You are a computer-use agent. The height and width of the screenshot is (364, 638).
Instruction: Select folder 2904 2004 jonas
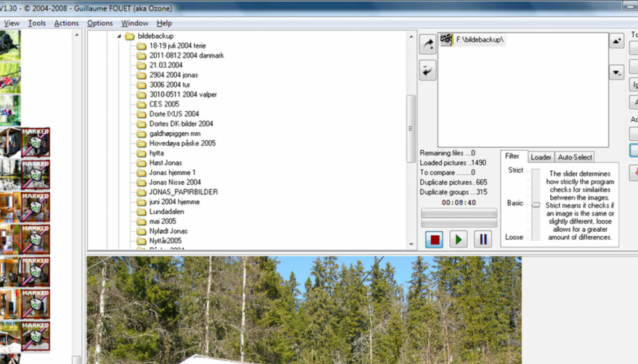[173, 75]
